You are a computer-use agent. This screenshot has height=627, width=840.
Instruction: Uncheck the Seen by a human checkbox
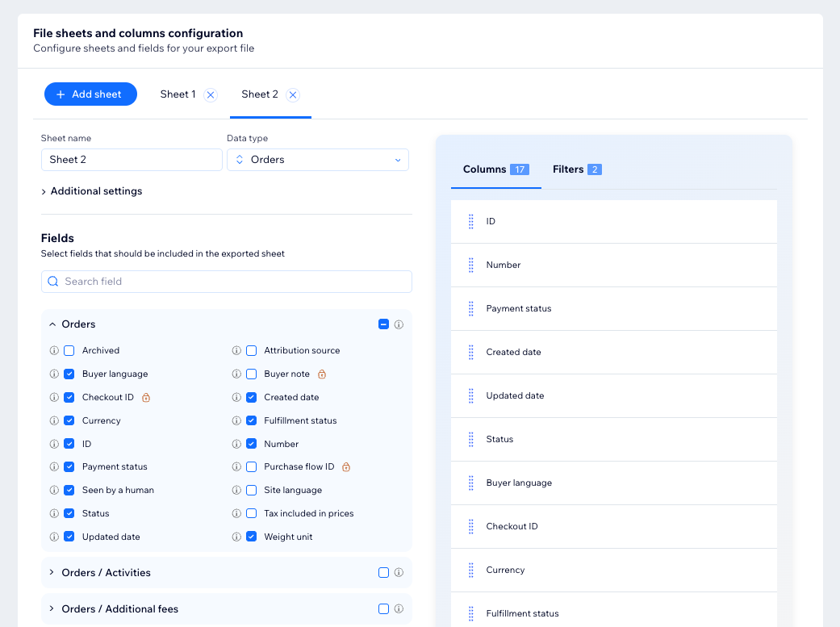tap(69, 491)
